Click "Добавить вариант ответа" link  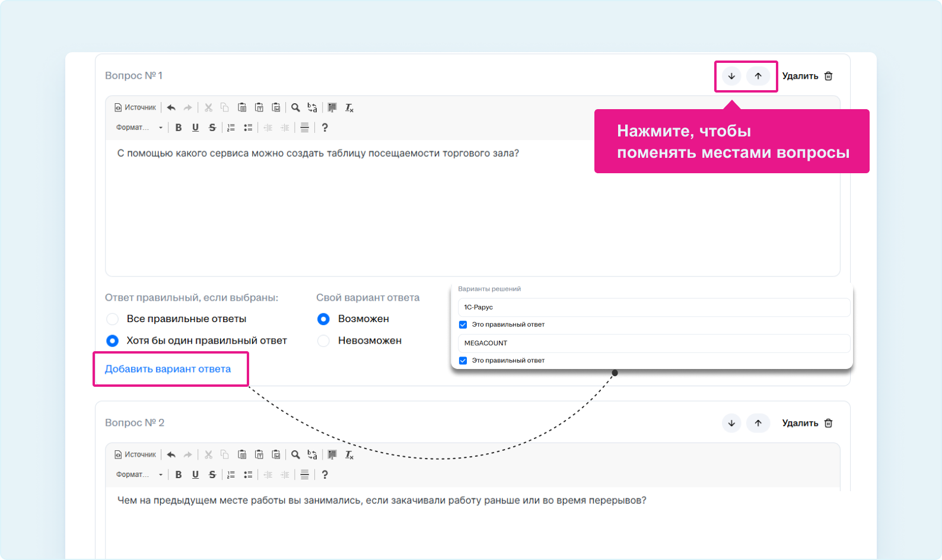click(168, 369)
